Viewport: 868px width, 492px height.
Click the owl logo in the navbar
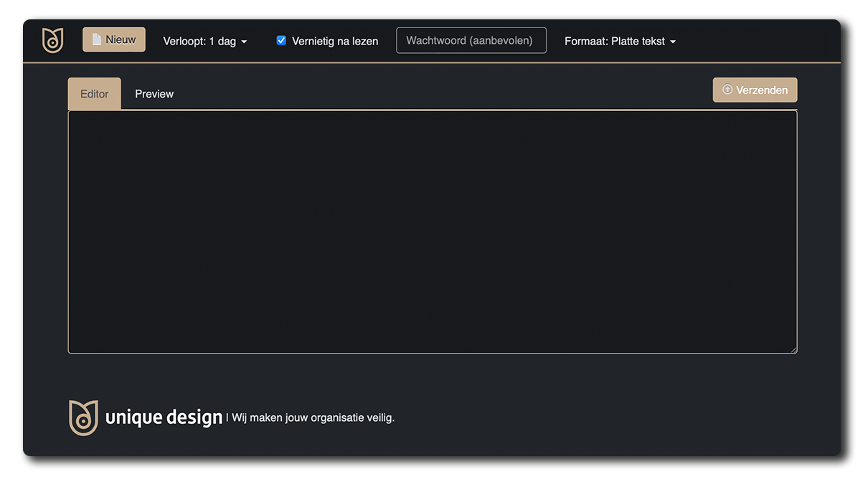pos(52,41)
